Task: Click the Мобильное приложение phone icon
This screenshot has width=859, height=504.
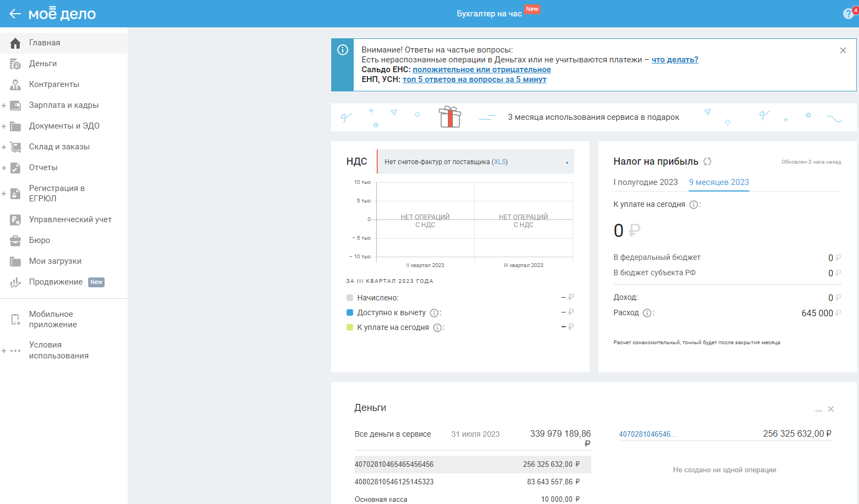Action: point(15,320)
